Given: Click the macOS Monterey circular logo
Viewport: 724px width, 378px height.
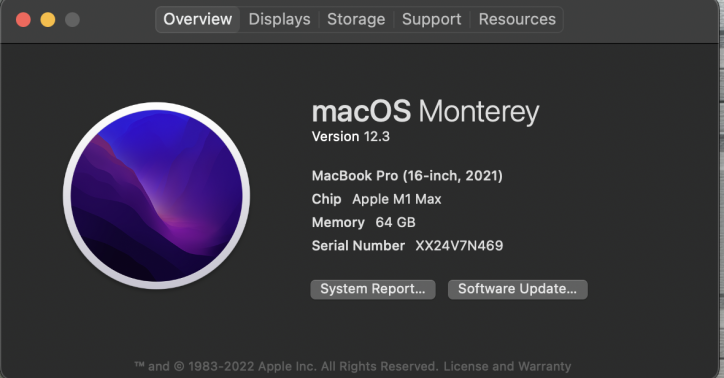Looking at the screenshot, I should [157, 196].
